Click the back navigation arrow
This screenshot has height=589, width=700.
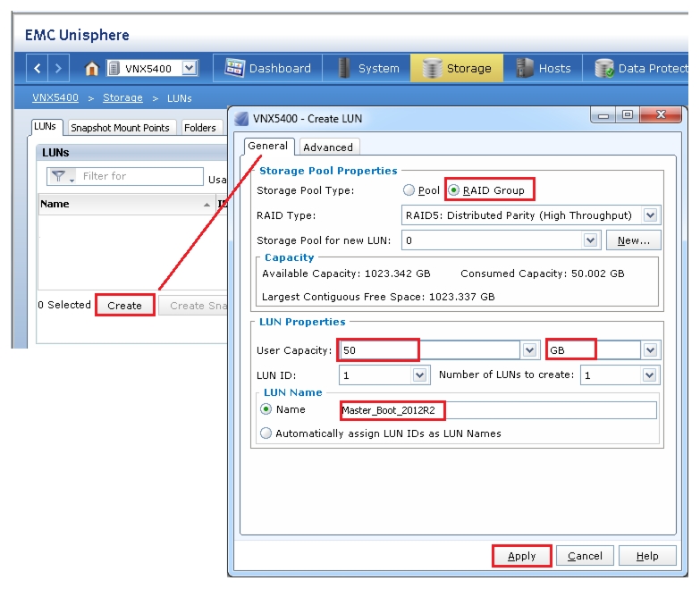[x=37, y=68]
